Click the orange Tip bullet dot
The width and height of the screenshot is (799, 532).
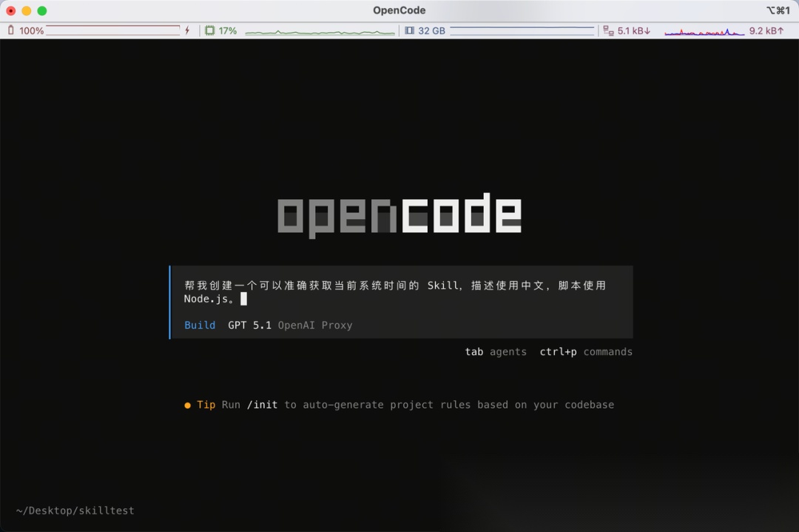187,405
